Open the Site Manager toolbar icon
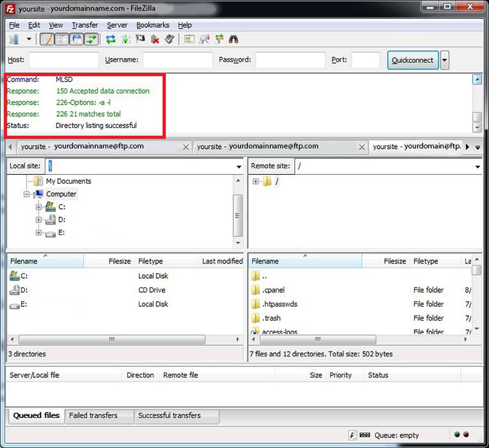This screenshot has height=448, width=489. (14, 39)
